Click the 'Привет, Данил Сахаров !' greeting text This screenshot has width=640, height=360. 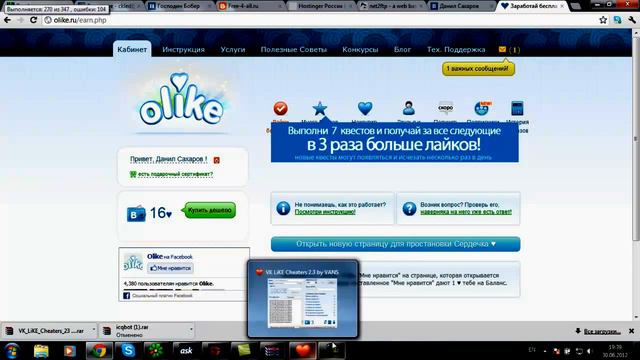coord(168,159)
